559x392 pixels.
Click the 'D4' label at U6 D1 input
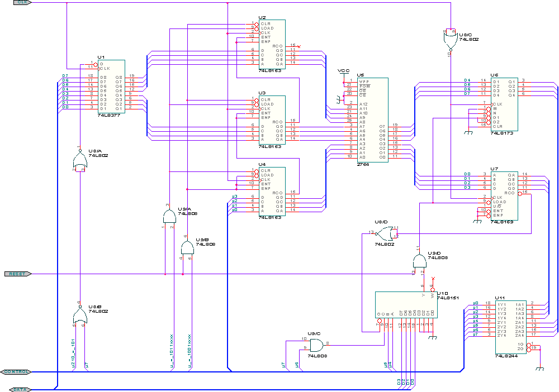[x=467, y=80]
